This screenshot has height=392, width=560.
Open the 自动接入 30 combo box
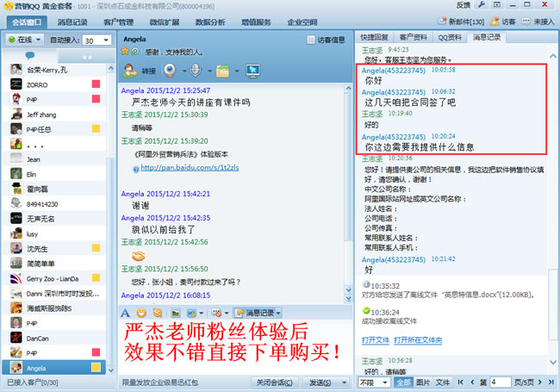pos(96,40)
